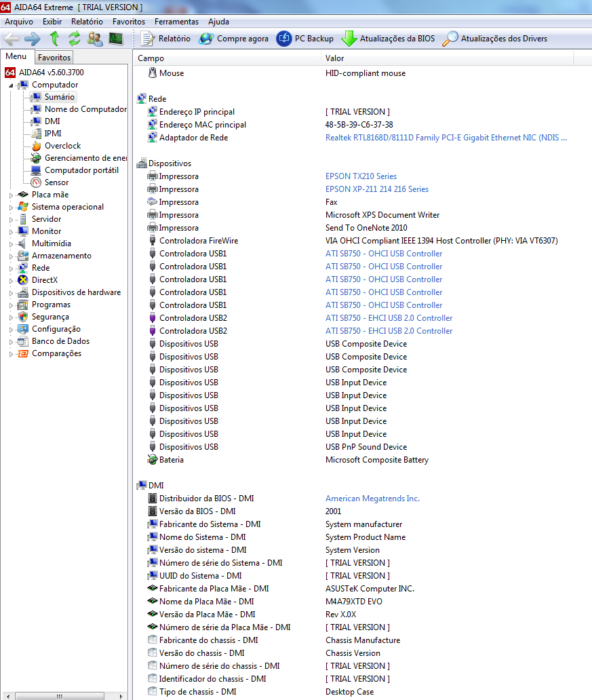Viewport: 592px width, 700px height.
Task: Select AIDA64 v5.60.3700 root item
Action: point(51,73)
